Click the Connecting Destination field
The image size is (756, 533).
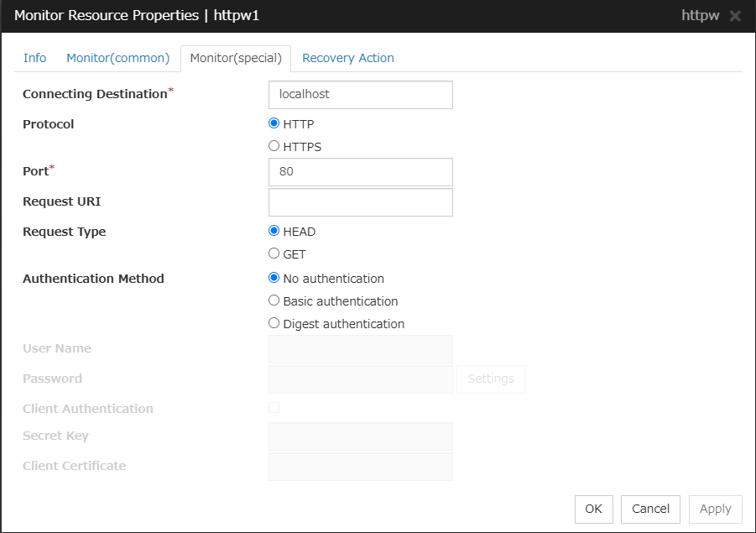pyautogui.click(x=360, y=95)
